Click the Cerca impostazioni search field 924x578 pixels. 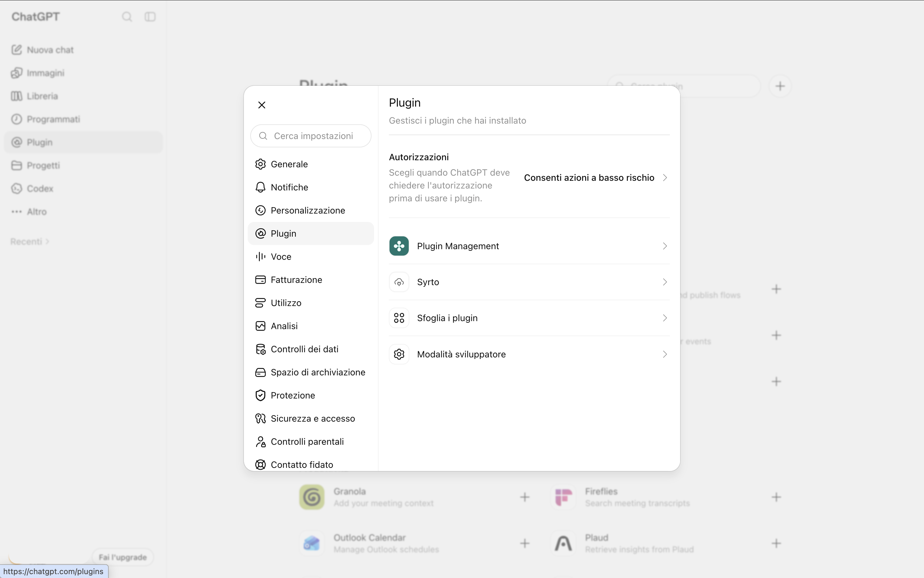tap(311, 136)
